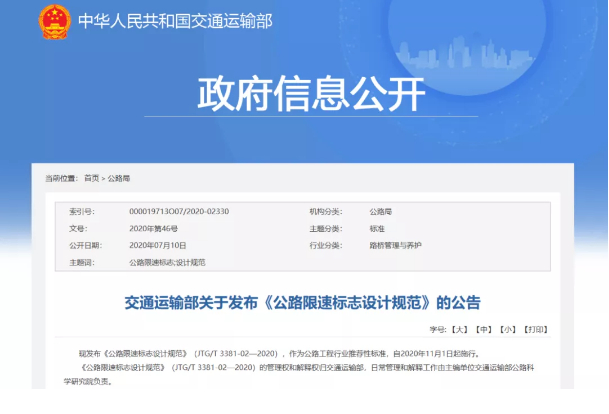Viewport: 609px width, 414px height.
Task: Click the article title 交通运输部关于发布…的公告
Action: coord(303,303)
